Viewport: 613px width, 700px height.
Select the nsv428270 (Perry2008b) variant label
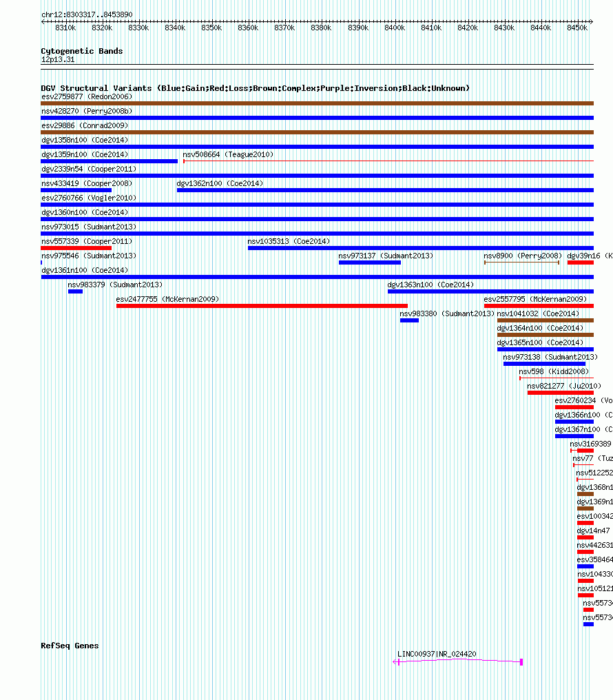pos(87,111)
